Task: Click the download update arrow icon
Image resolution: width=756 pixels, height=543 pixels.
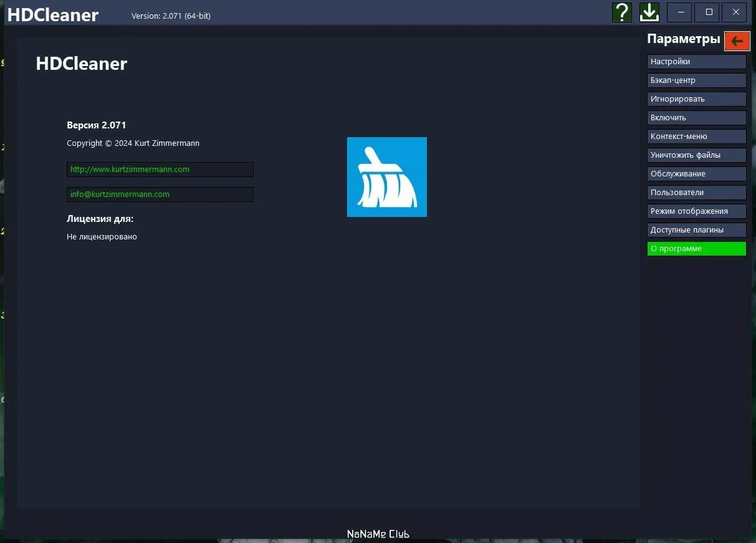Action: coord(649,12)
